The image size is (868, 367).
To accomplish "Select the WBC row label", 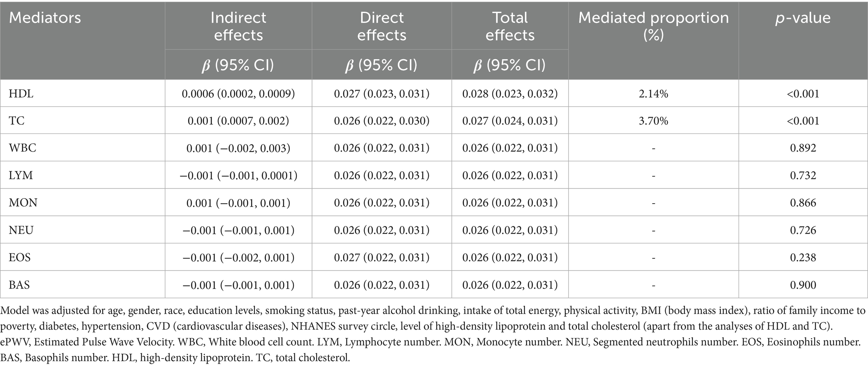I will pyautogui.click(x=22, y=148).
